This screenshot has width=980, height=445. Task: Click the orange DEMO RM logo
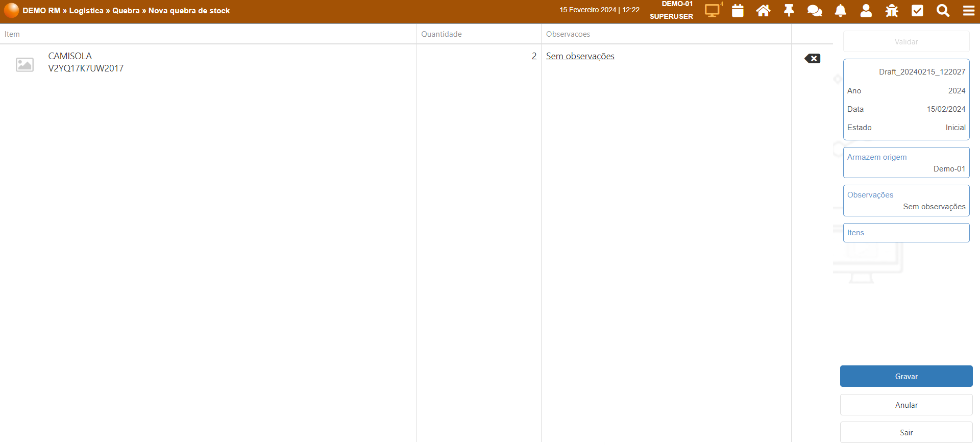click(11, 10)
